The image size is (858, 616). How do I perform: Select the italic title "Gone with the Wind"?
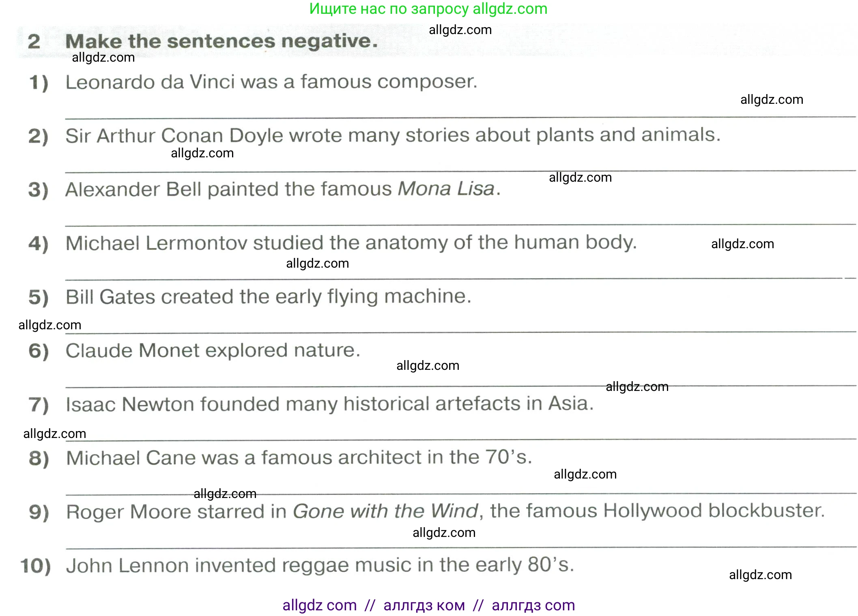[x=385, y=511]
